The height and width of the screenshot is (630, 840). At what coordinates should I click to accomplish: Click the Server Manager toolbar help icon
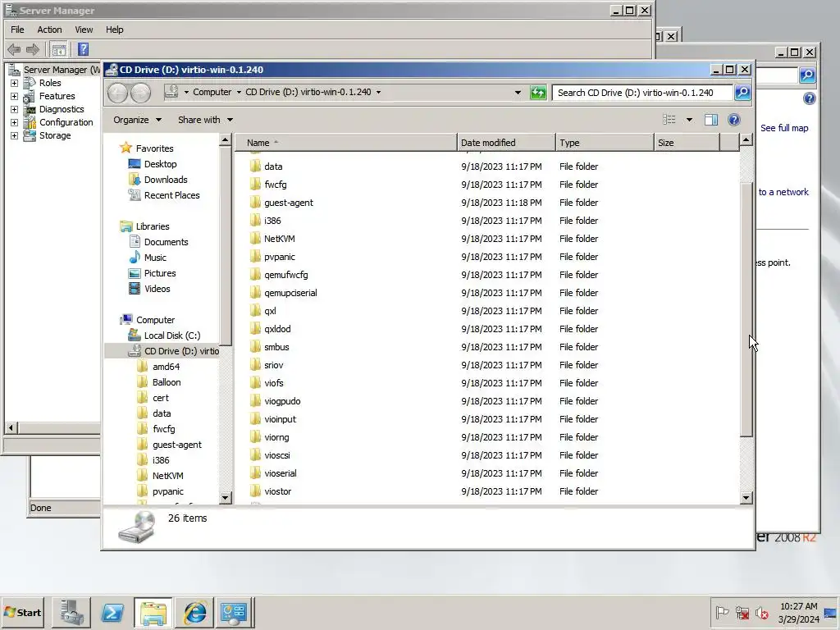click(83, 49)
